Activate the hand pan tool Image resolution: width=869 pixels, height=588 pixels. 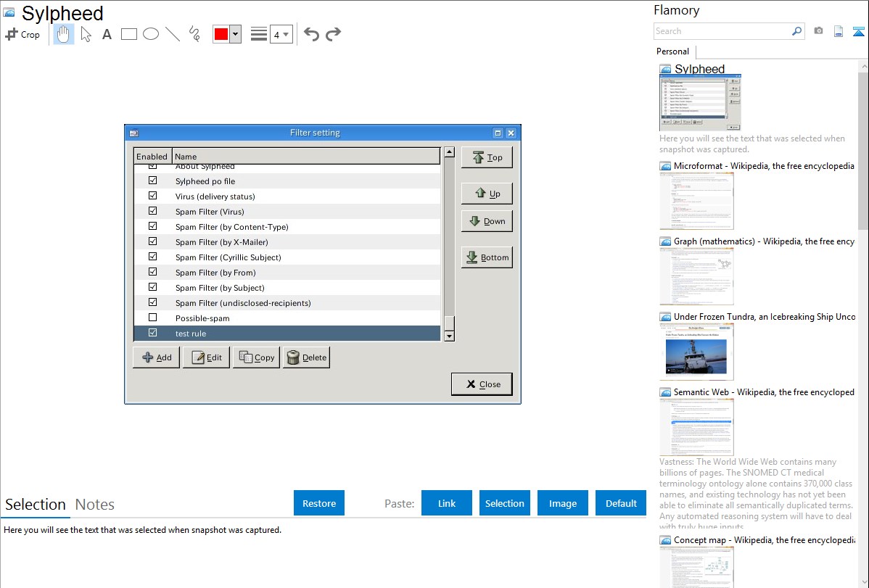[x=63, y=34]
